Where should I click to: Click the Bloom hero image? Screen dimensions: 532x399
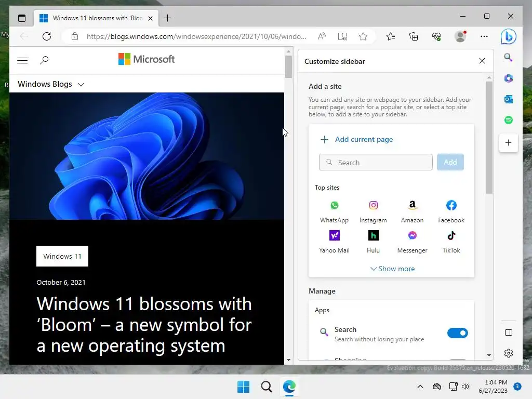[147, 156]
